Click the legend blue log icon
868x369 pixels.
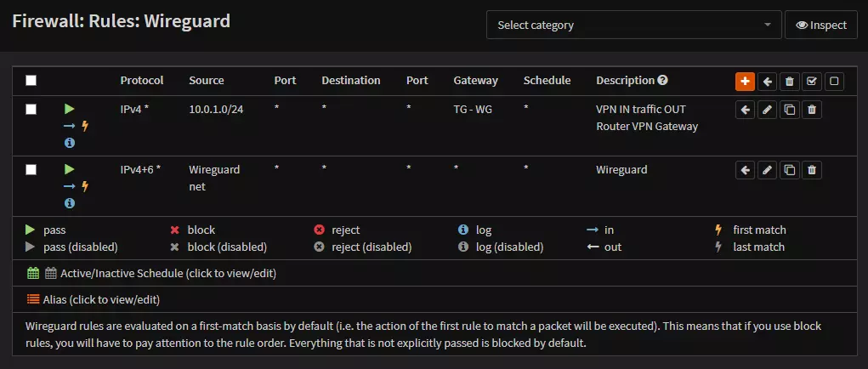click(x=463, y=230)
